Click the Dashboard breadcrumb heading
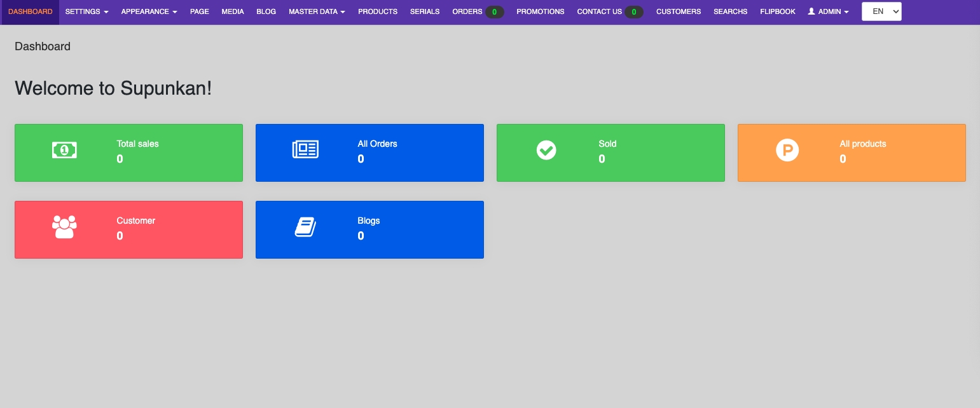This screenshot has height=408, width=980. pyautogui.click(x=43, y=46)
